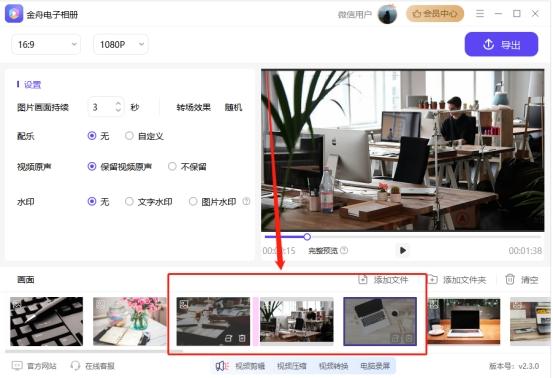Click the 图片画面持续 label
Image resolution: width=553 pixels, height=378 pixels.
(43, 107)
